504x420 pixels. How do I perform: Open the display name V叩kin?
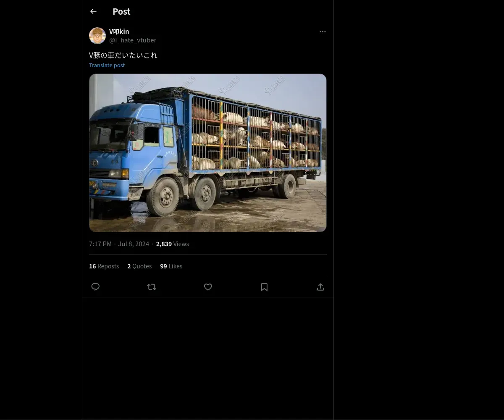(x=119, y=31)
